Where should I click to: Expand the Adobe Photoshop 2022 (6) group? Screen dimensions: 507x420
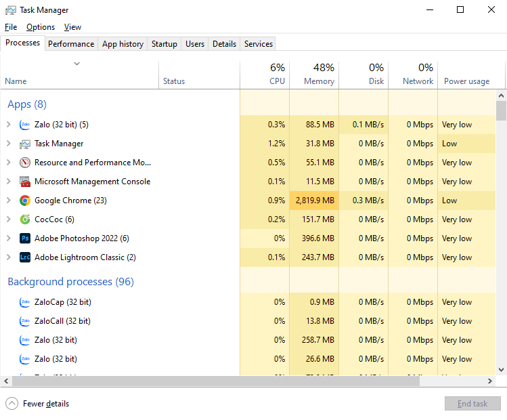coord(8,238)
